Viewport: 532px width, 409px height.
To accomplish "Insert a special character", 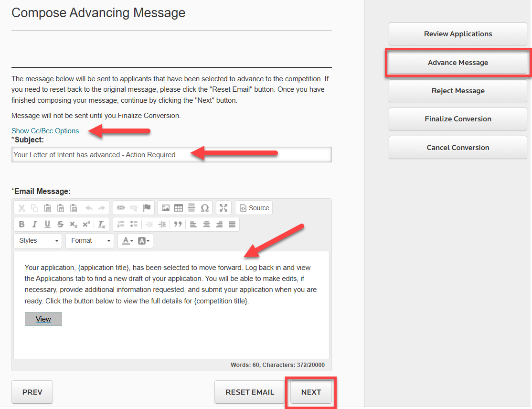I will coord(204,207).
